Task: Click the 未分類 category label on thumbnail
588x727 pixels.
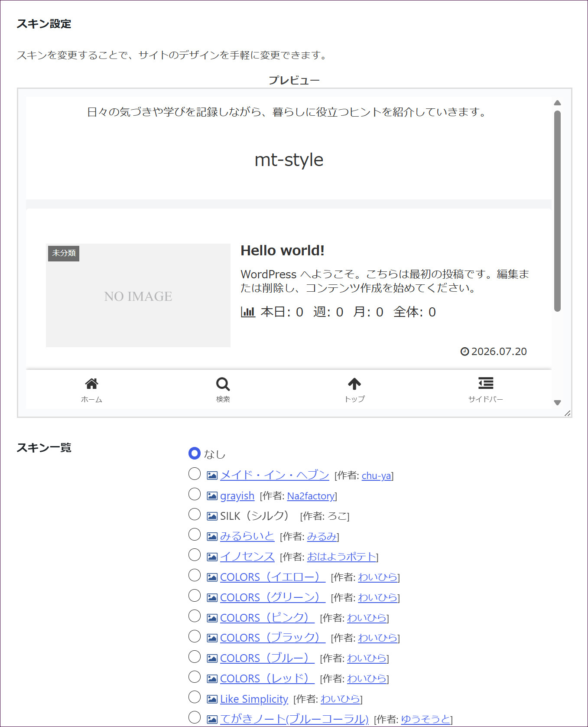Action: pos(64,253)
